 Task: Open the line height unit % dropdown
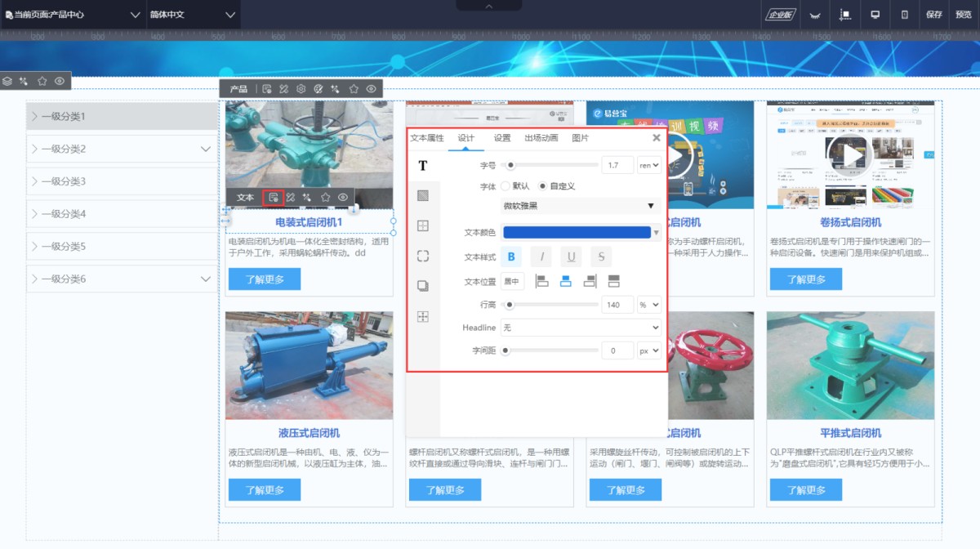pyautogui.click(x=649, y=305)
